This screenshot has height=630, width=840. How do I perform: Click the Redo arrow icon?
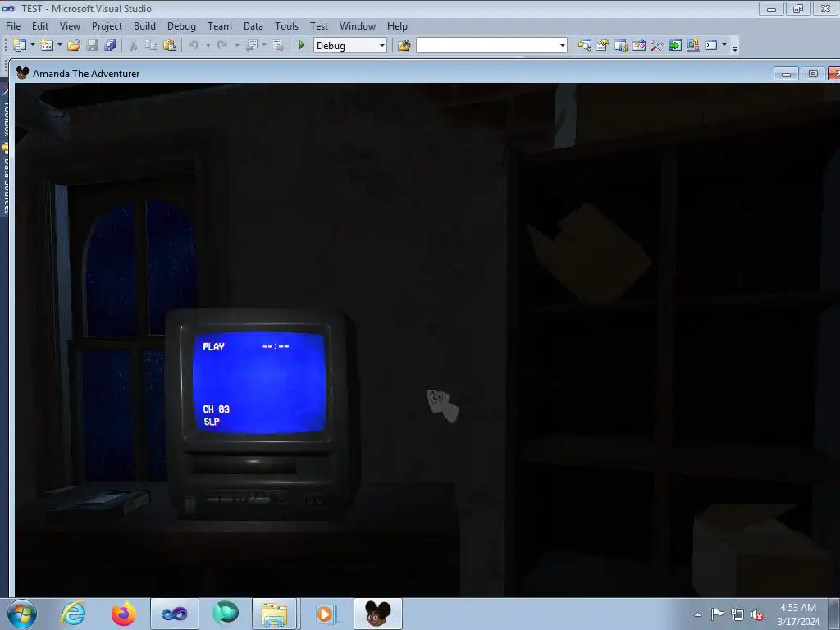coord(222,46)
